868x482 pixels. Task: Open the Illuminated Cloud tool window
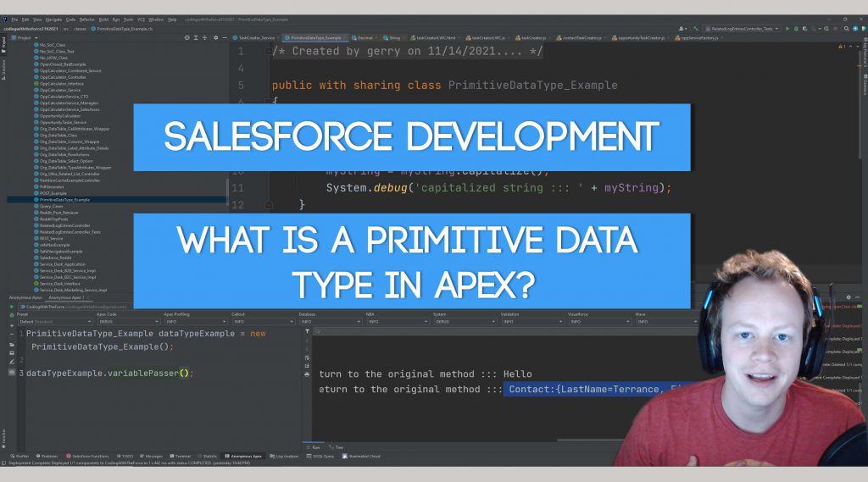tap(361, 457)
